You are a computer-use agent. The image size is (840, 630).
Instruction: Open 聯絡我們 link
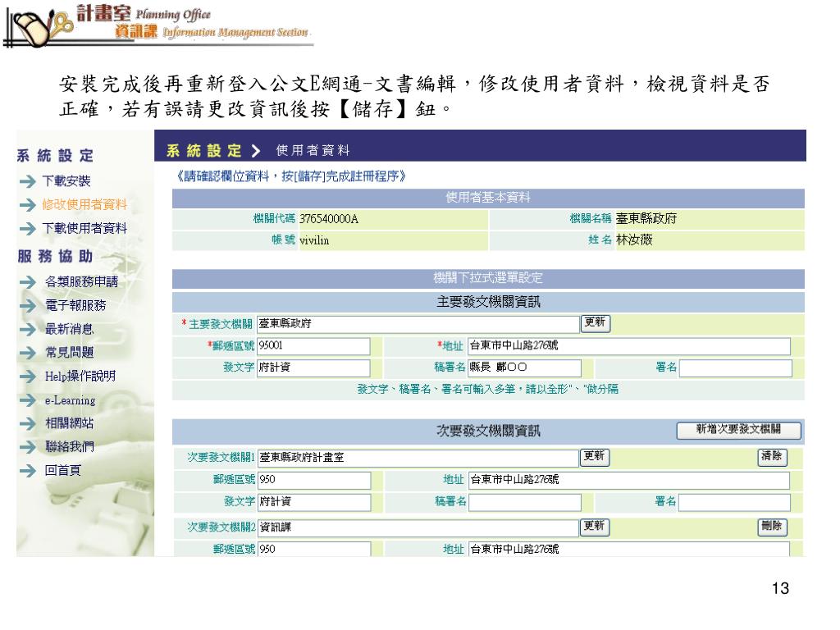click(69, 447)
